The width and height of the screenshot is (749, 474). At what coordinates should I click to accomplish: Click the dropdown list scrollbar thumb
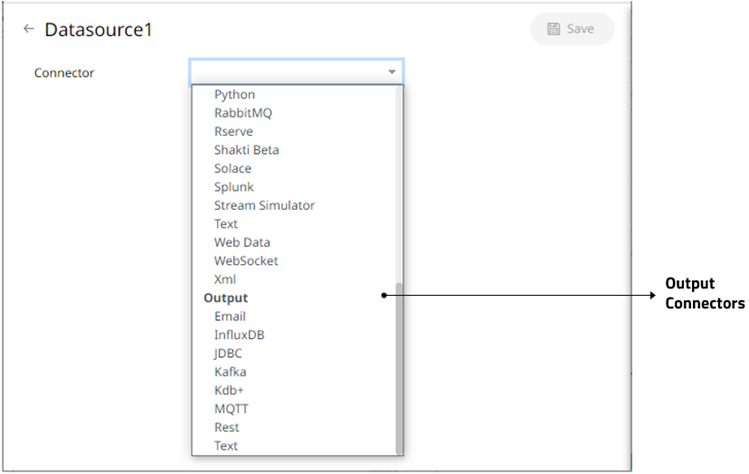tap(399, 365)
